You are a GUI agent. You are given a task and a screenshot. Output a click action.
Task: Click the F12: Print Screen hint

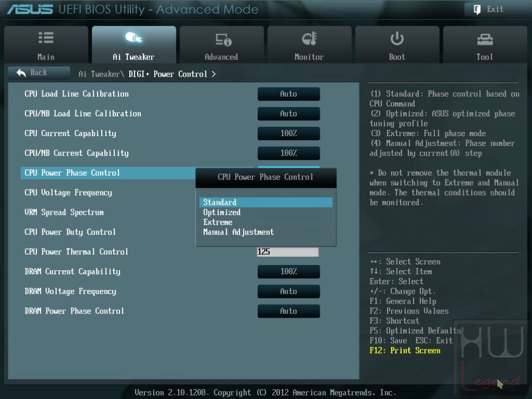405,350
